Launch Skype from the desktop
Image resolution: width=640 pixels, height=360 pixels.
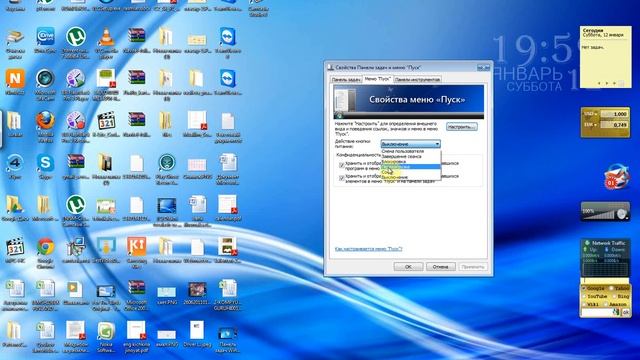click(45, 163)
